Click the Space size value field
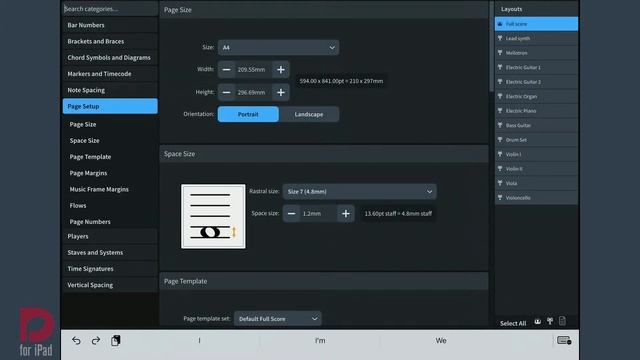The height and width of the screenshot is (360, 640). point(318,213)
